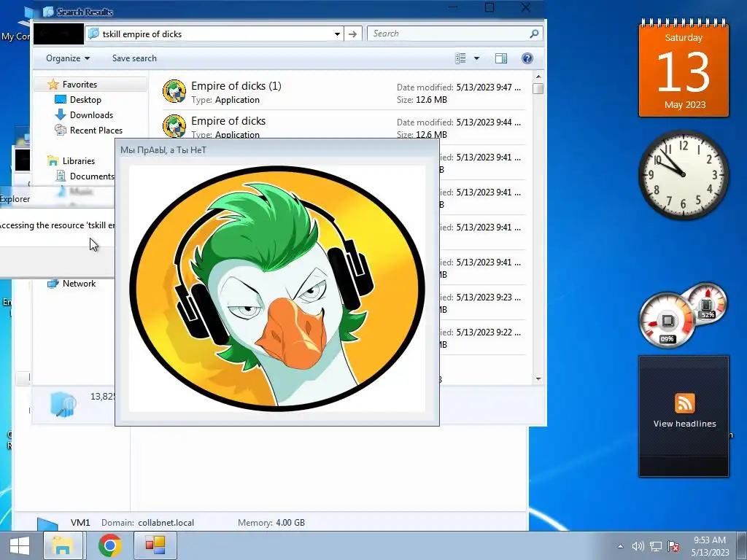Click the address bar 'tskill empire of dicks'
Viewport: 747px width, 560px height.
209,34
